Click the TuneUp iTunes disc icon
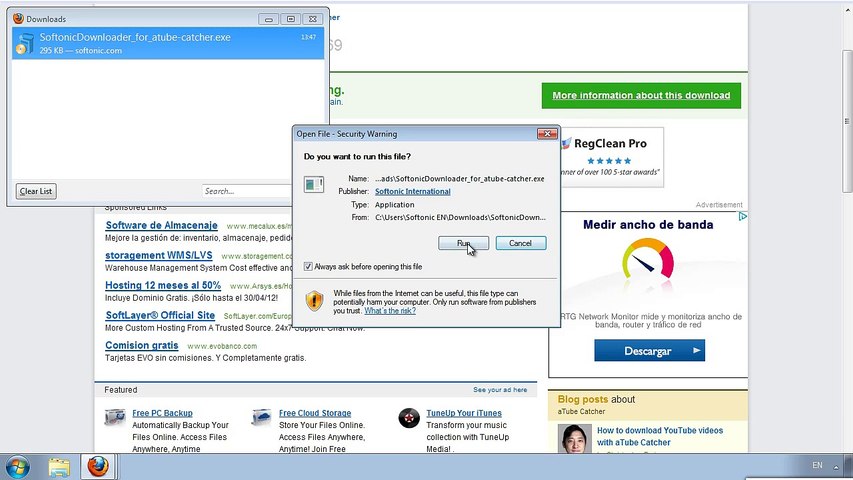The image size is (853, 480). [409, 418]
